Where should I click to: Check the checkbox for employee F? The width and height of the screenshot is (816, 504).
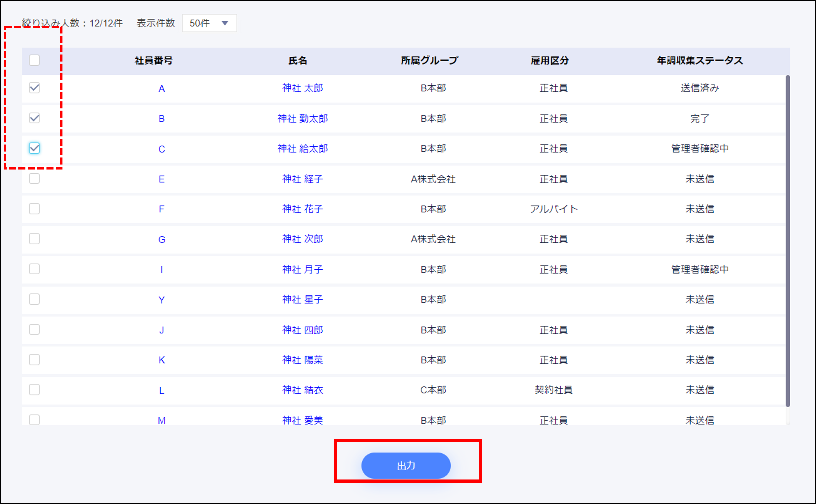coord(34,209)
